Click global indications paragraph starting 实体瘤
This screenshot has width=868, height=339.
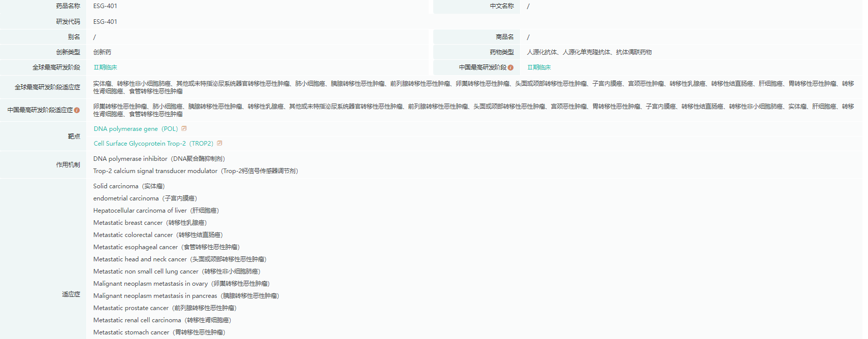(473, 87)
